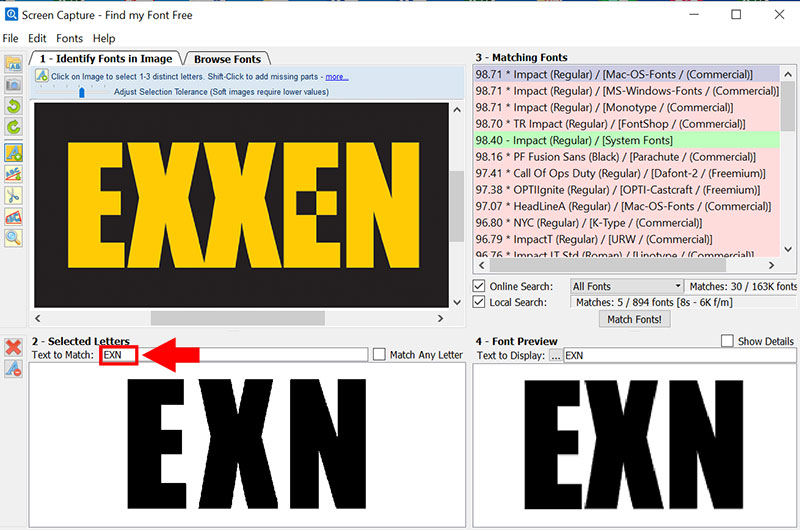Adjust the Selection Tolerance slider handle
The image size is (800, 530).
coord(82,92)
